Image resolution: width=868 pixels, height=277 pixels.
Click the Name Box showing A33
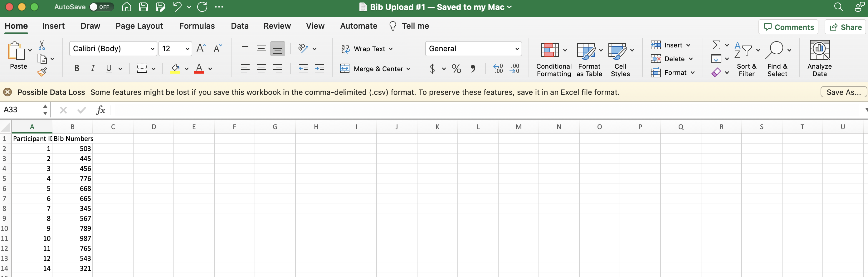pos(21,110)
